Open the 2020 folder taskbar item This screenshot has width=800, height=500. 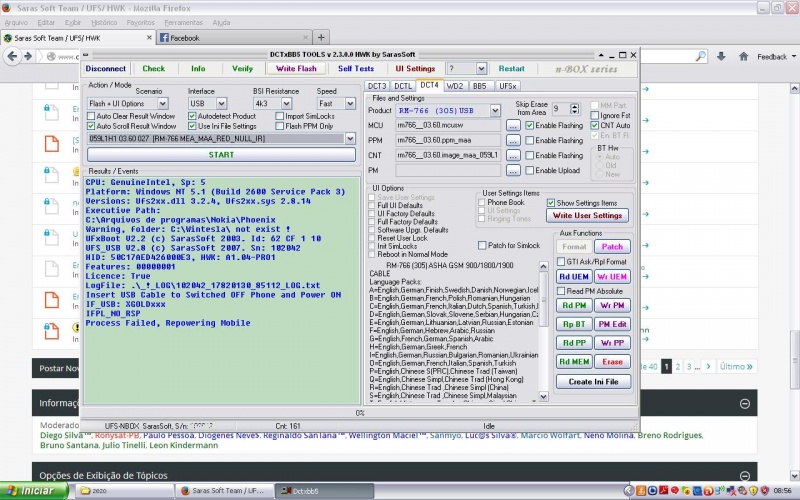(124, 491)
